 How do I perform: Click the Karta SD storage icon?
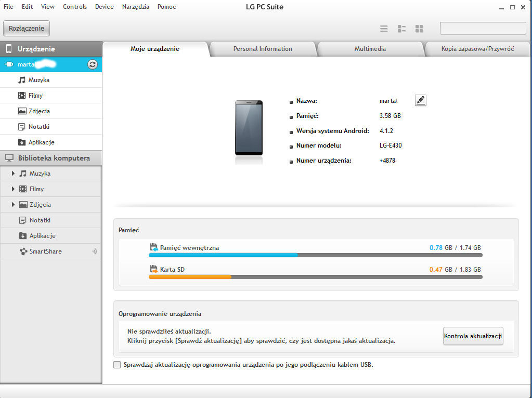[x=154, y=269]
